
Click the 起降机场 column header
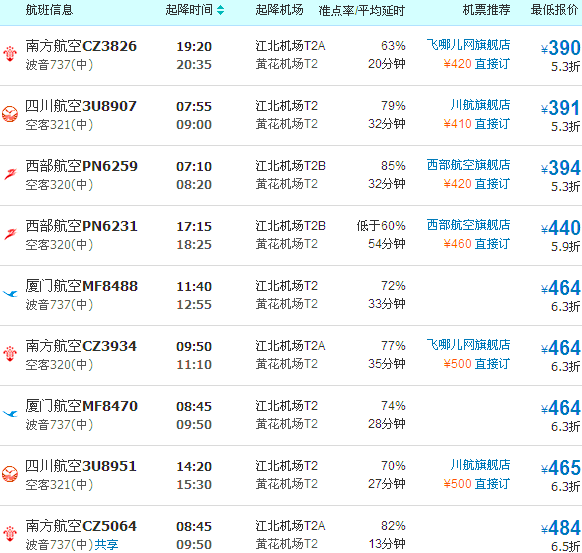(279, 10)
